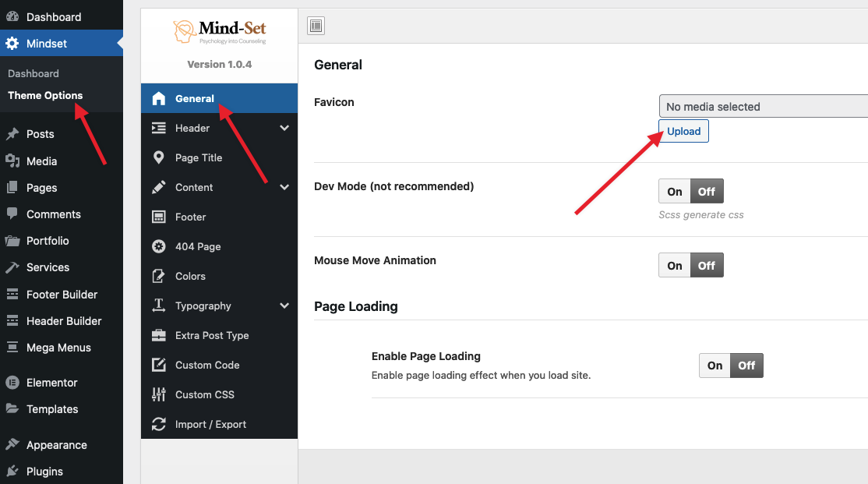Screen dimensions: 868x484
Task: Open the Page Title options tab
Action: tap(219, 157)
